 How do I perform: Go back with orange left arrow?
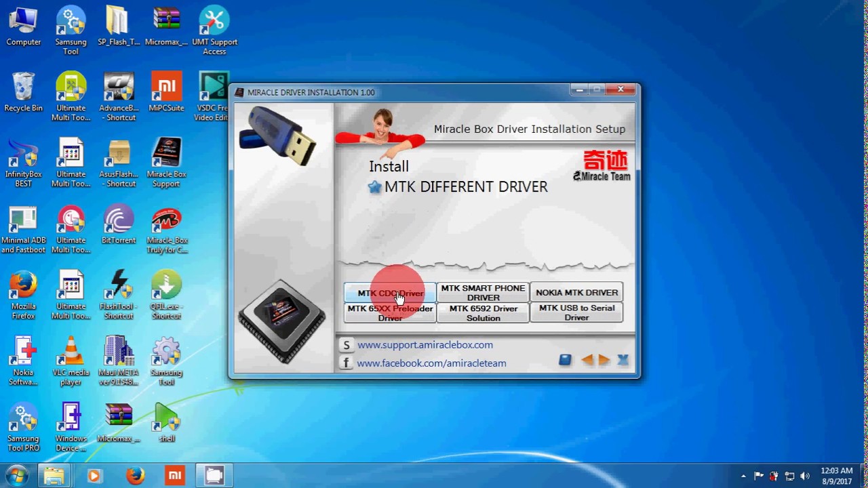(587, 360)
